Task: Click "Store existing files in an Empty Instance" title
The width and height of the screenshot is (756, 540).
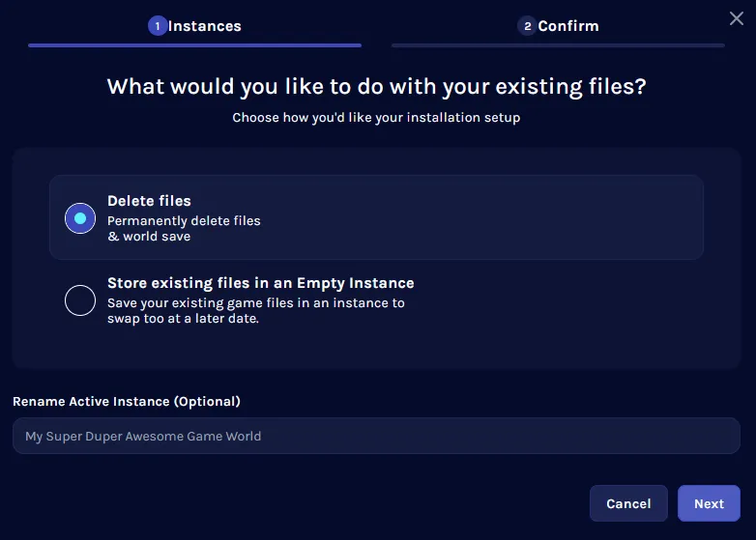Action: point(260,283)
